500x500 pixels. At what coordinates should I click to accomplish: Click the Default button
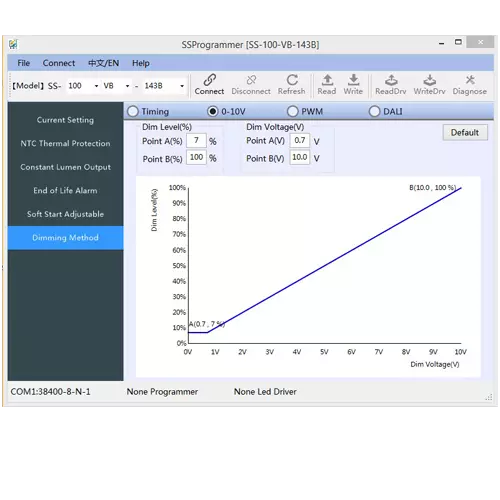[x=465, y=132]
